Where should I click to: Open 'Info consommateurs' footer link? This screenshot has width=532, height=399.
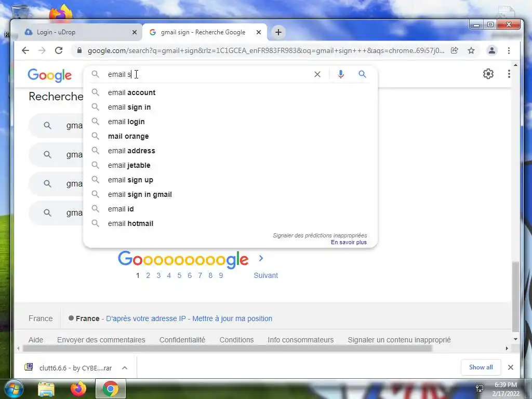(x=301, y=340)
